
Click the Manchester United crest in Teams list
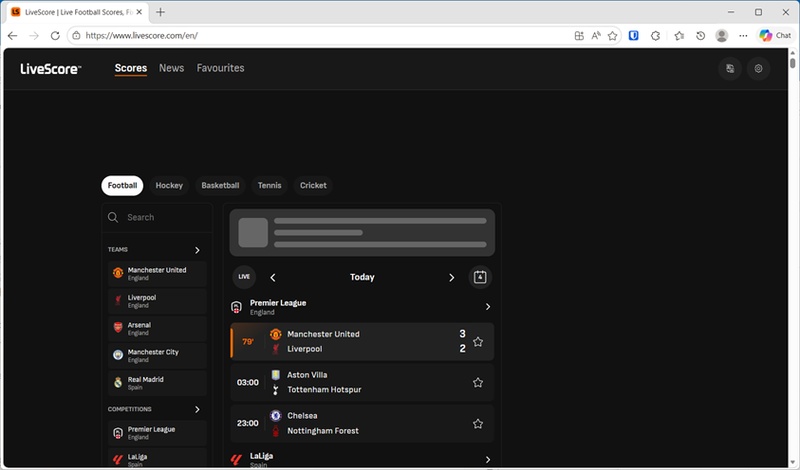pos(118,273)
